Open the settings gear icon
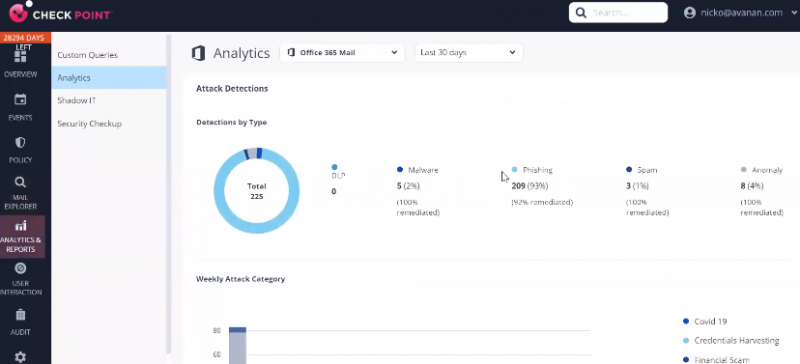This screenshot has height=364, width=800. [x=20, y=357]
